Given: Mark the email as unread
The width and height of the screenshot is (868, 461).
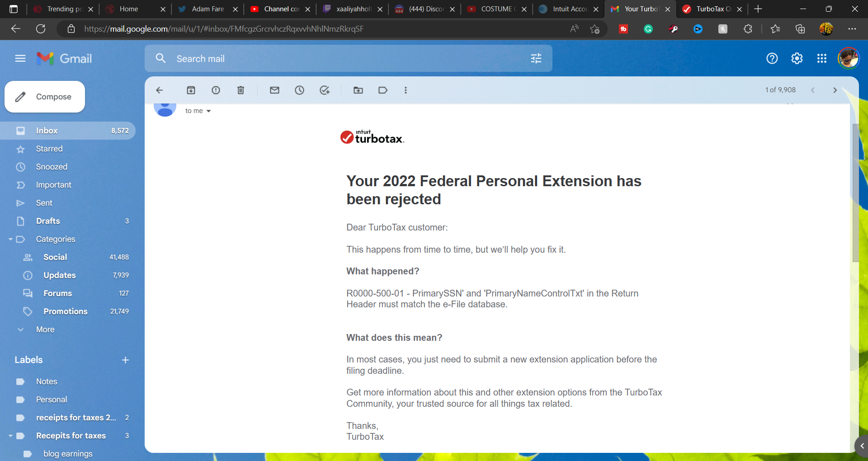Looking at the screenshot, I should coord(274,90).
